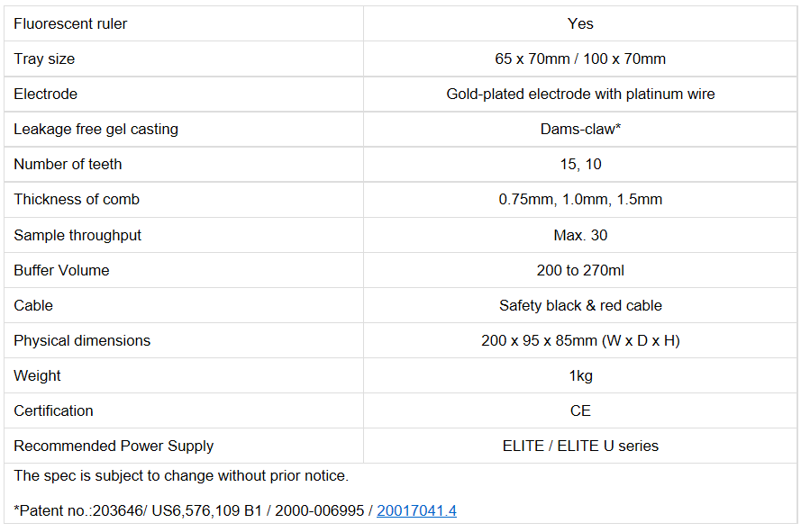Click the Physical dimensions value cell
The image size is (801, 532).
pyautogui.click(x=580, y=340)
